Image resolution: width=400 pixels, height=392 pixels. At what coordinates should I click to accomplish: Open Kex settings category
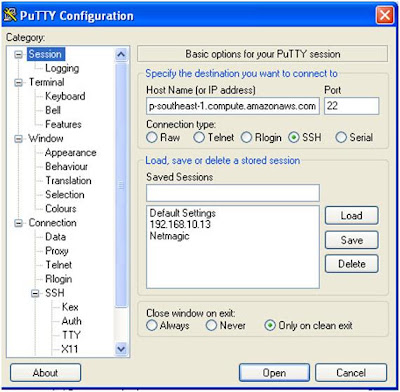click(x=70, y=307)
